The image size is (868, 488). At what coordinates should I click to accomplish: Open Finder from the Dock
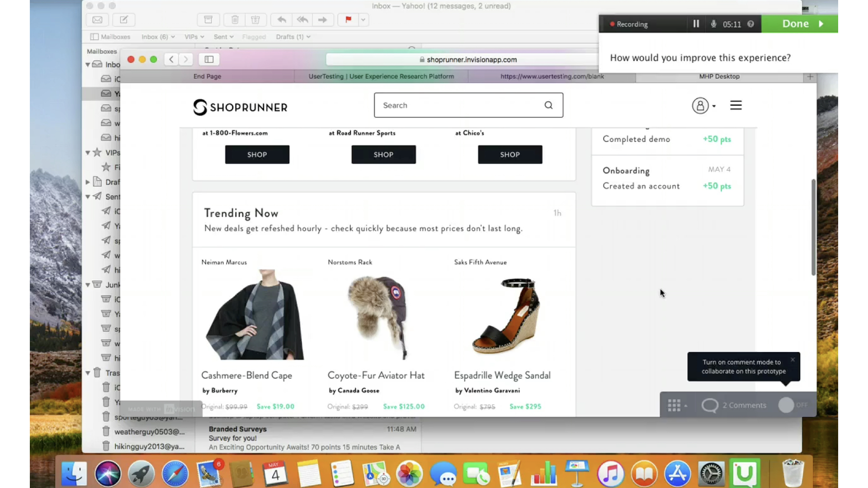pyautogui.click(x=74, y=474)
